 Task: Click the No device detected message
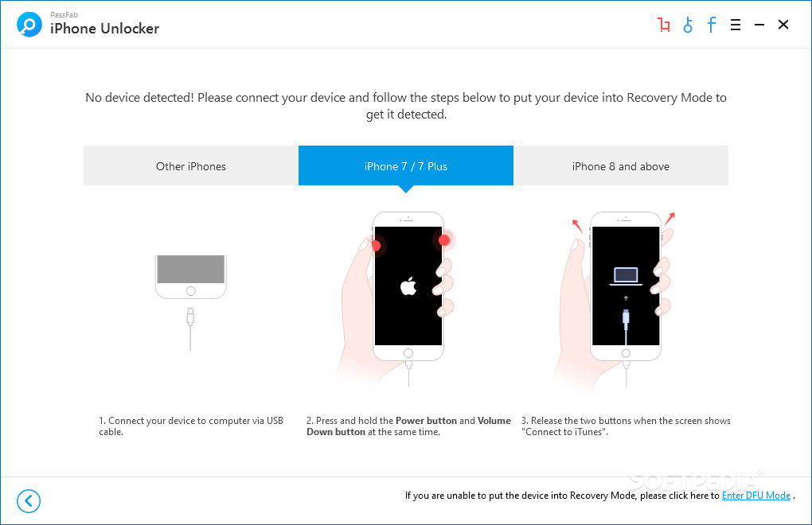(406, 106)
